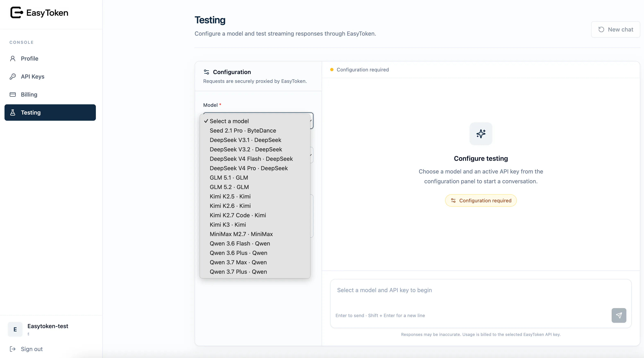The height and width of the screenshot is (358, 644).
Task: Click the API Keys key icon
Action: coord(12,76)
